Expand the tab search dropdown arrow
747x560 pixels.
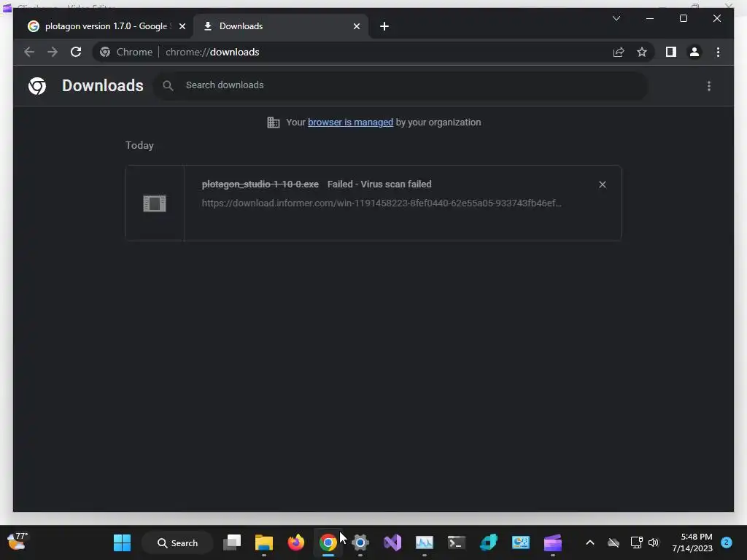[616, 18]
